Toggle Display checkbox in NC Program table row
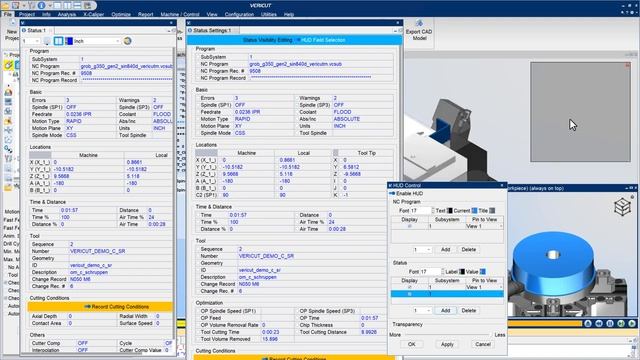This screenshot has width=640, height=360. click(x=409, y=226)
